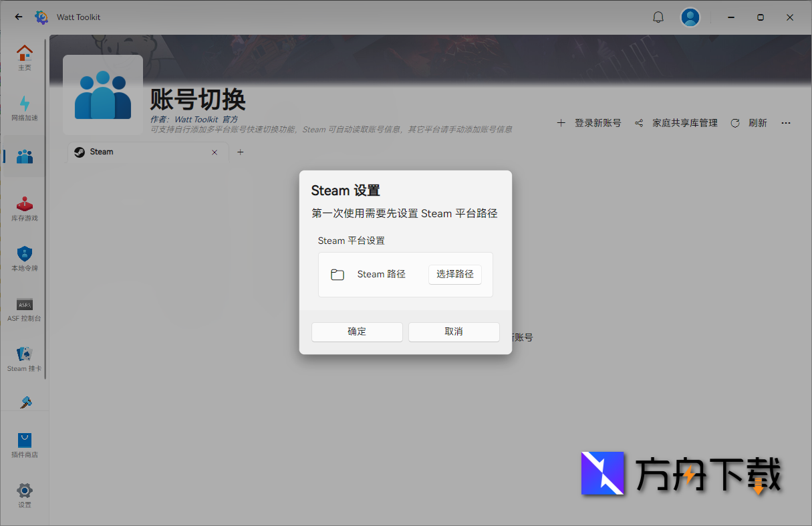Click the folder icon beside Steam 路径

pyautogui.click(x=337, y=274)
